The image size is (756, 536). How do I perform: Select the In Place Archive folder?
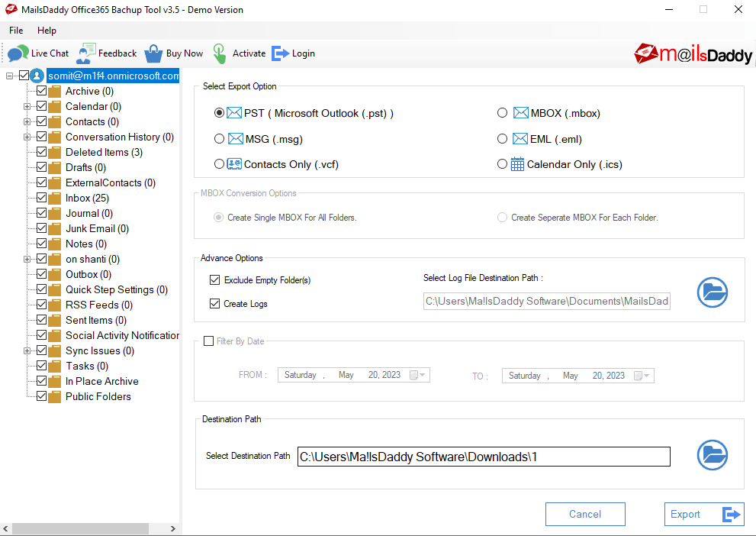click(x=102, y=381)
